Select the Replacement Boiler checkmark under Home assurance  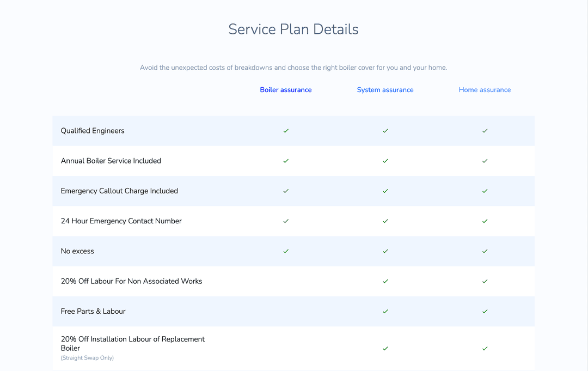(485, 348)
